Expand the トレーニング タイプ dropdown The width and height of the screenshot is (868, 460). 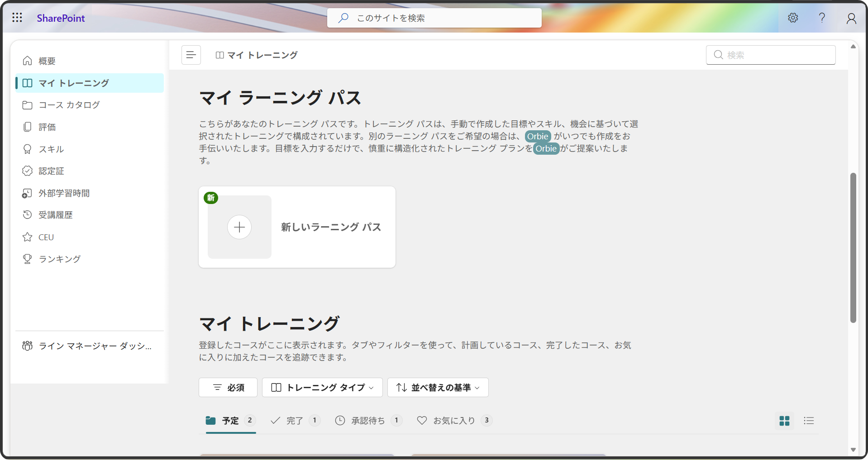click(322, 388)
